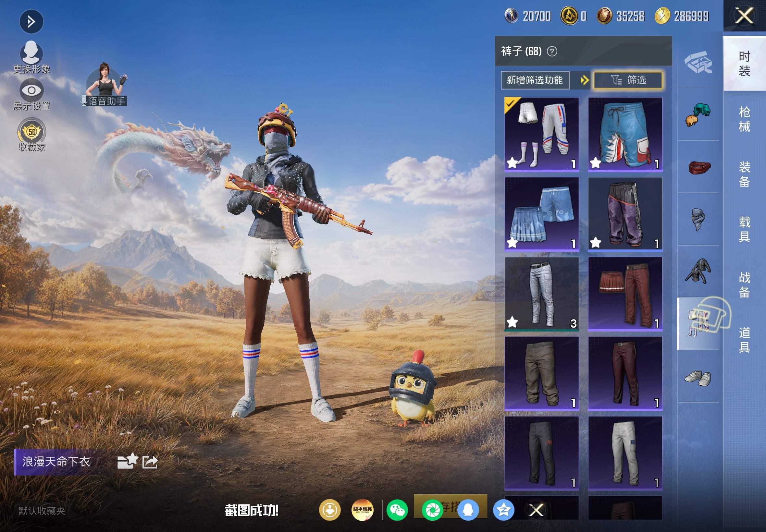
Task: Select blue pleated skirt and shorts
Action: coord(542,214)
